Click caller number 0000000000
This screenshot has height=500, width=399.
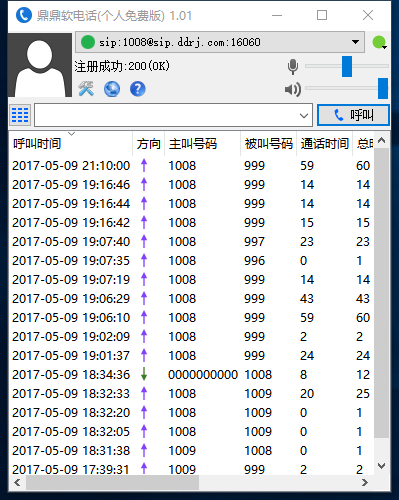(203, 375)
